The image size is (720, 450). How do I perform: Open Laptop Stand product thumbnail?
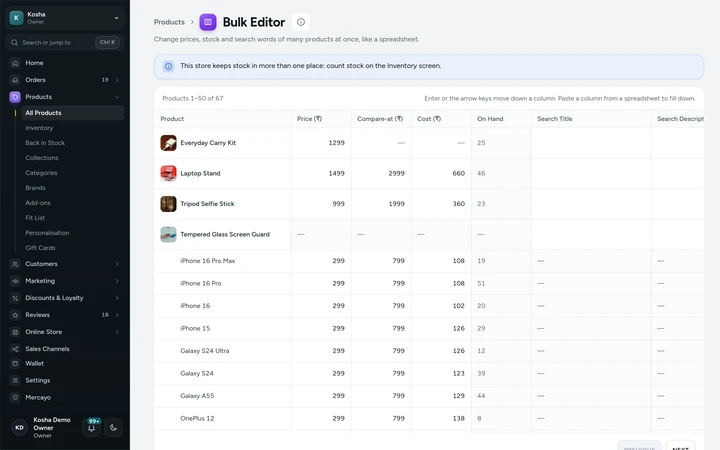click(x=168, y=173)
